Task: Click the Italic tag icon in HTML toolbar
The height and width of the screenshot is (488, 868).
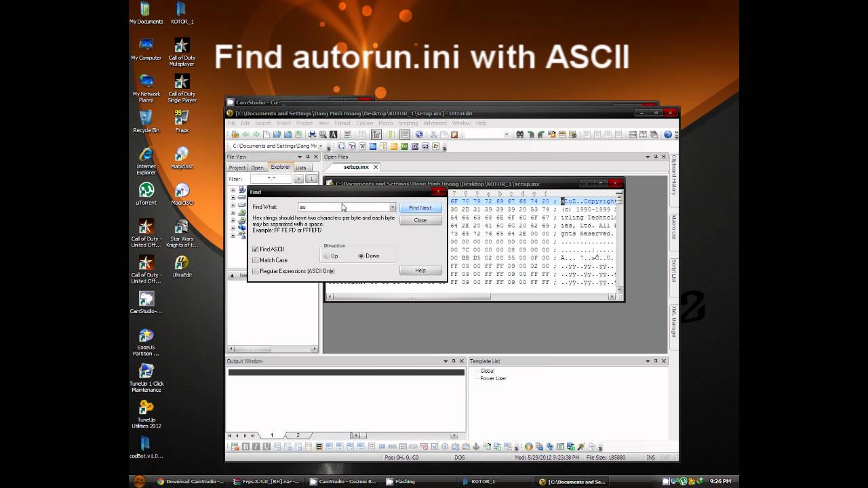Action: (x=256, y=447)
